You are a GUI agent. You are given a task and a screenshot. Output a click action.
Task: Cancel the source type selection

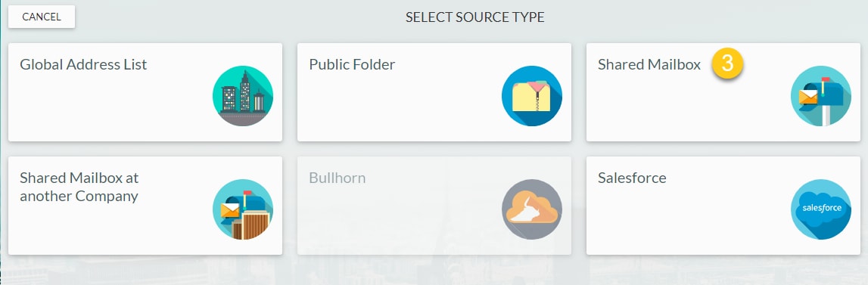42,17
